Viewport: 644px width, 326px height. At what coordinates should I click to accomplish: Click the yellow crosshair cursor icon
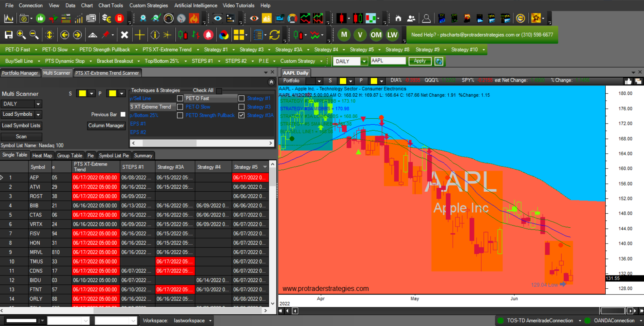click(139, 35)
